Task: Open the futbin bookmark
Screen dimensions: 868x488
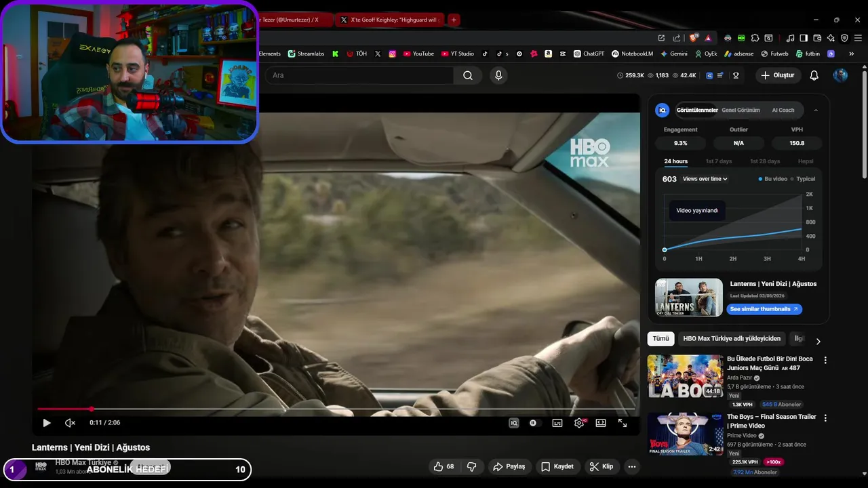Action: (x=808, y=54)
